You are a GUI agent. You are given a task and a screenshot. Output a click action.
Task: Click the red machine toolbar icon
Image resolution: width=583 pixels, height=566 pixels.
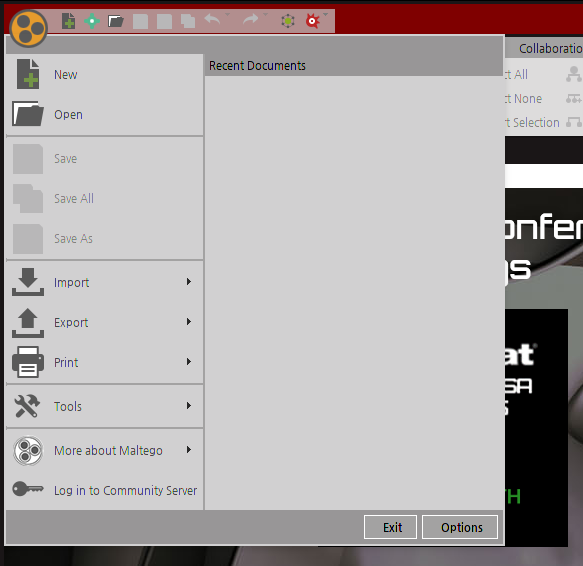click(312, 21)
